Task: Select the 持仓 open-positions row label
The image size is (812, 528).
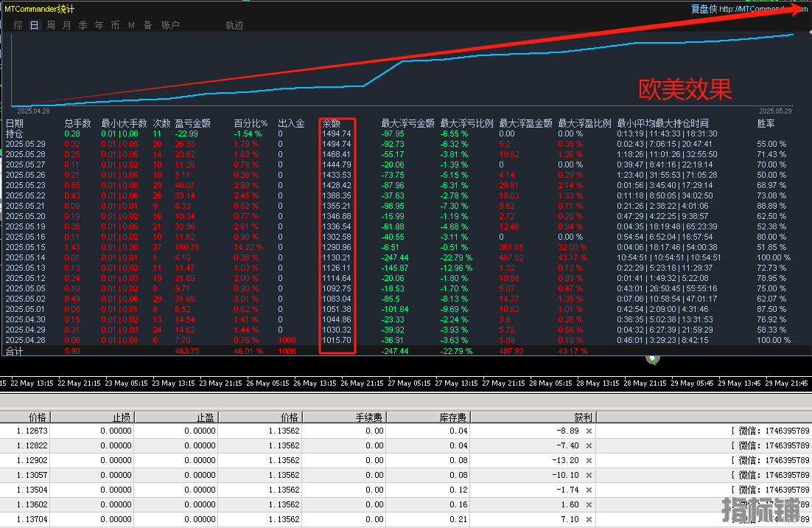Action: [15, 133]
